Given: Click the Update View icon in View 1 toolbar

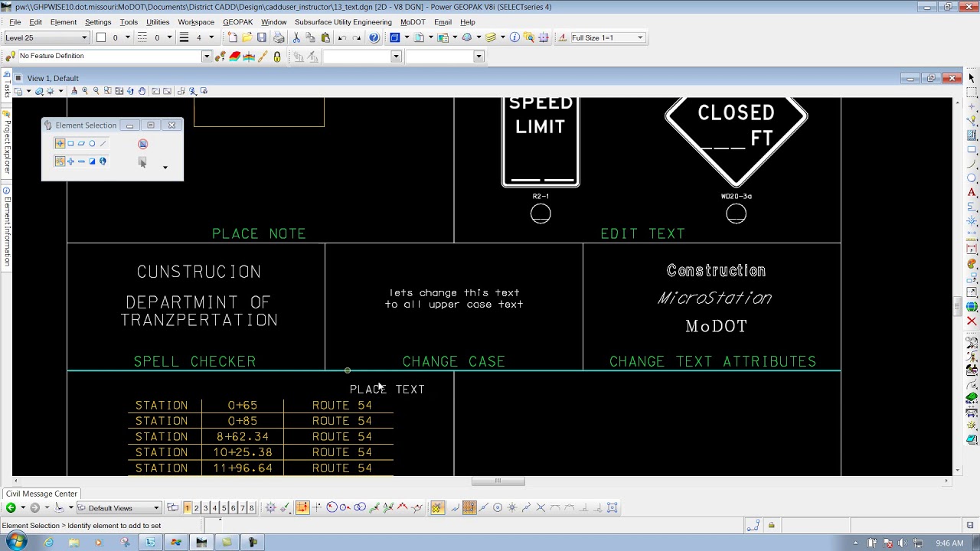Looking at the screenshot, I should (x=73, y=91).
